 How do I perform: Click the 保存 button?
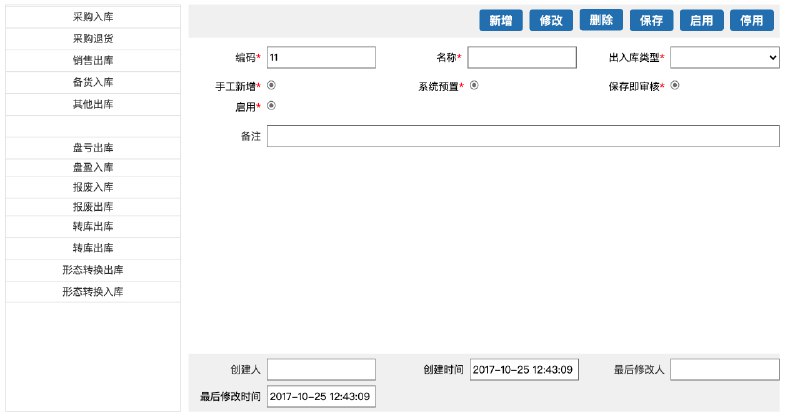pos(652,20)
